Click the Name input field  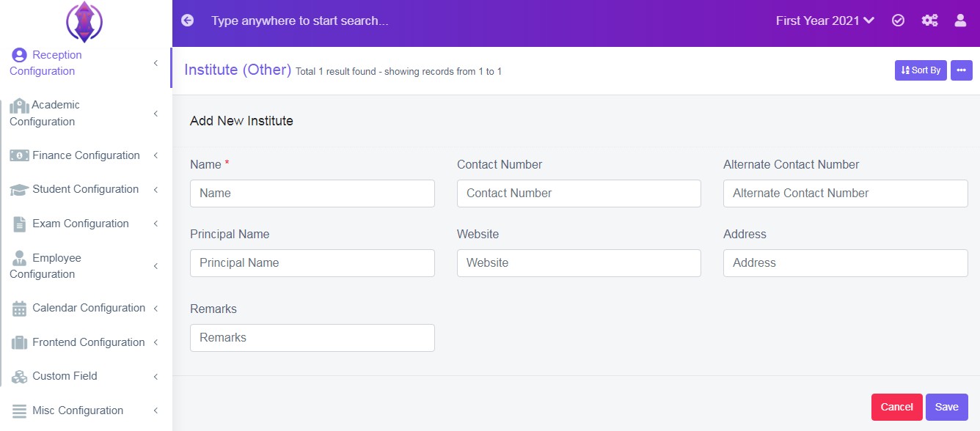pos(312,194)
